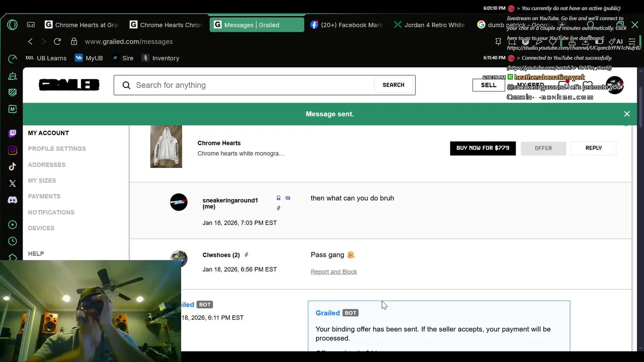Screen dimensions: 644x362
Task: Click the Grailed logo
Action: (69, 85)
